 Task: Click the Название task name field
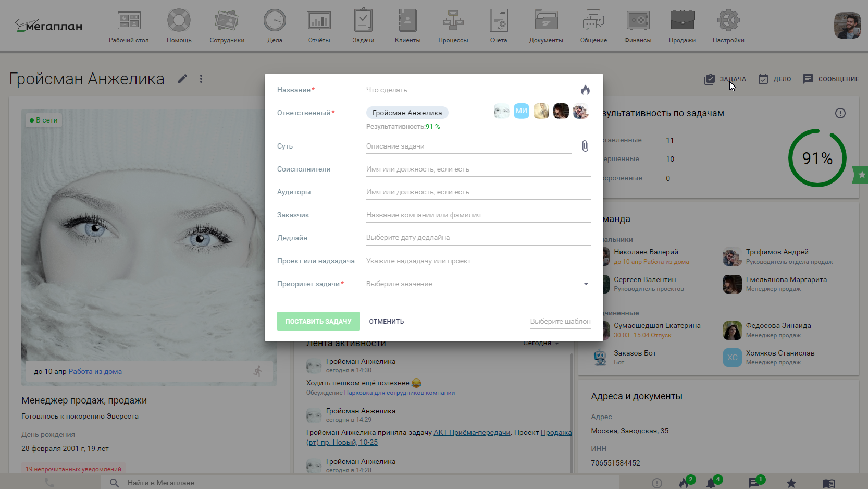tap(469, 90)
